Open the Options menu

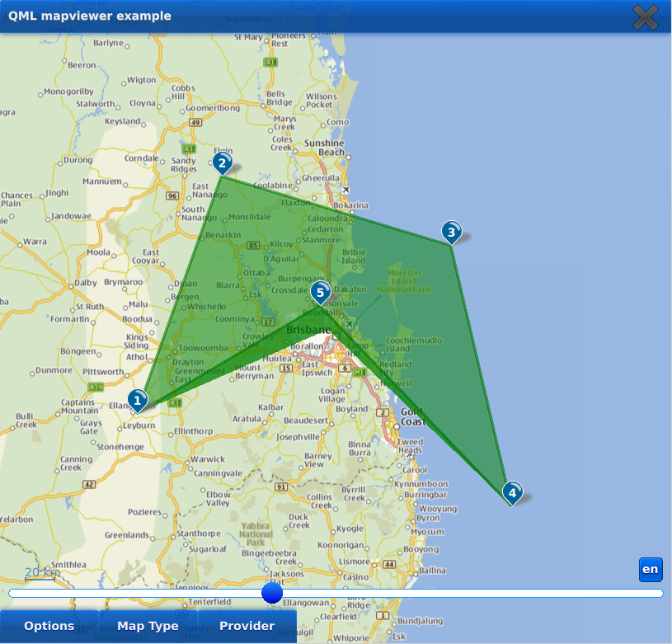(49, 626)
